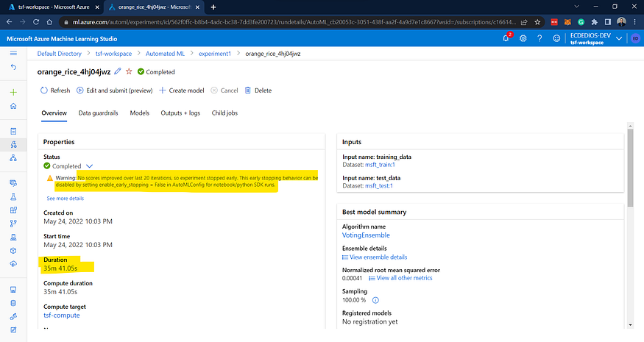Click the page vertical scrollbar
Screen dimensions: 644x342
coord(631,168)
